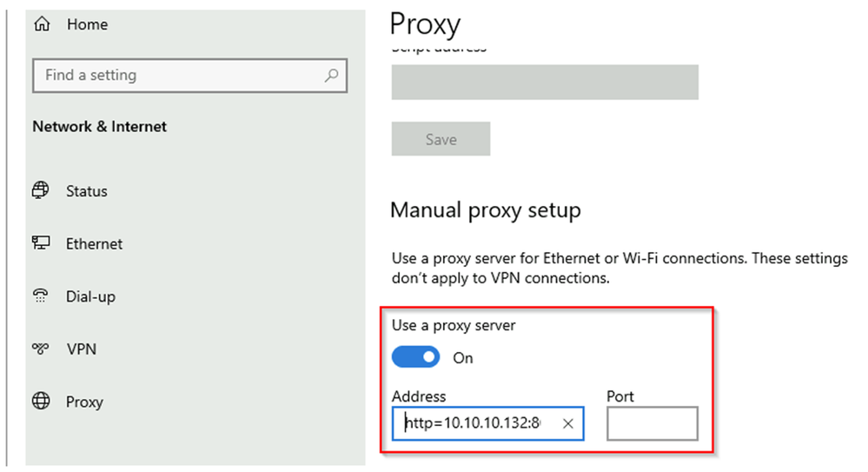Go to Home settings
868x472 pixels.
(x=88, y=24)
